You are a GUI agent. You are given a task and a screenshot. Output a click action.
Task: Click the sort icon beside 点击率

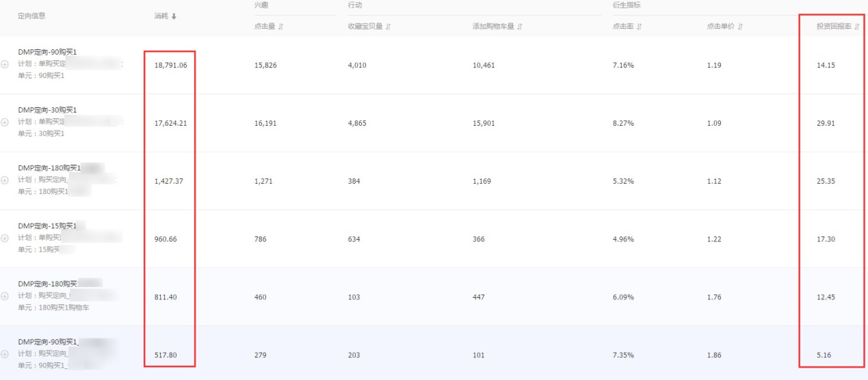tap(639, 27)
